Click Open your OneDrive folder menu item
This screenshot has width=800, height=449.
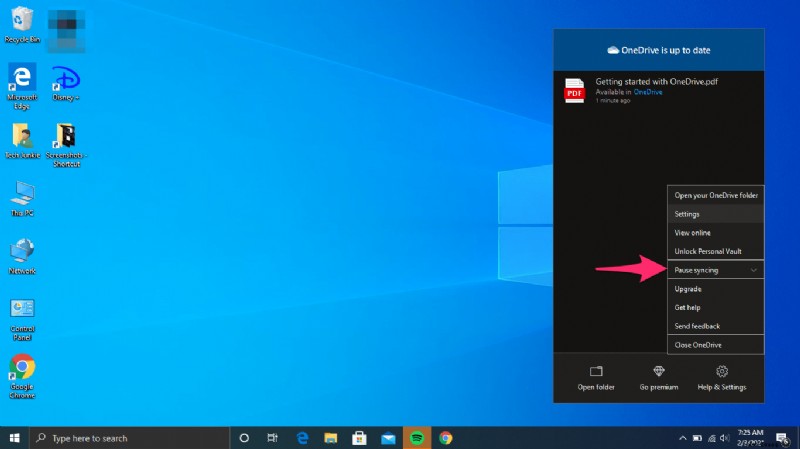[x=715, y=195]
